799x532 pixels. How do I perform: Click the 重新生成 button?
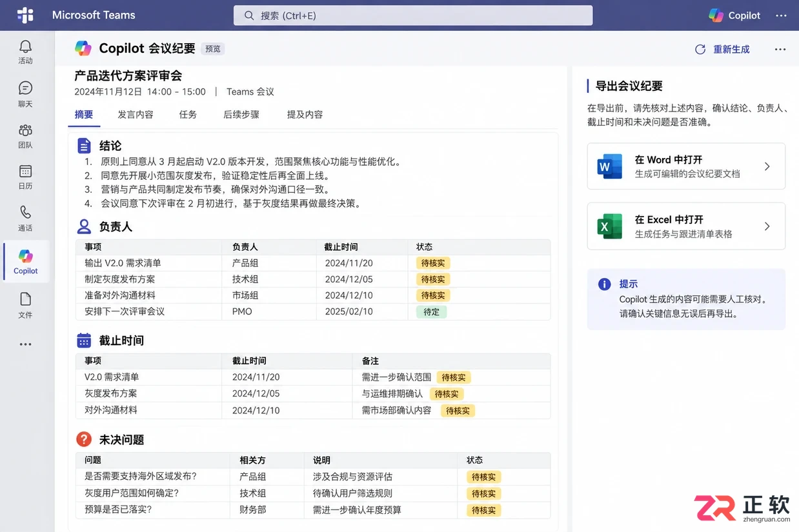722,50
